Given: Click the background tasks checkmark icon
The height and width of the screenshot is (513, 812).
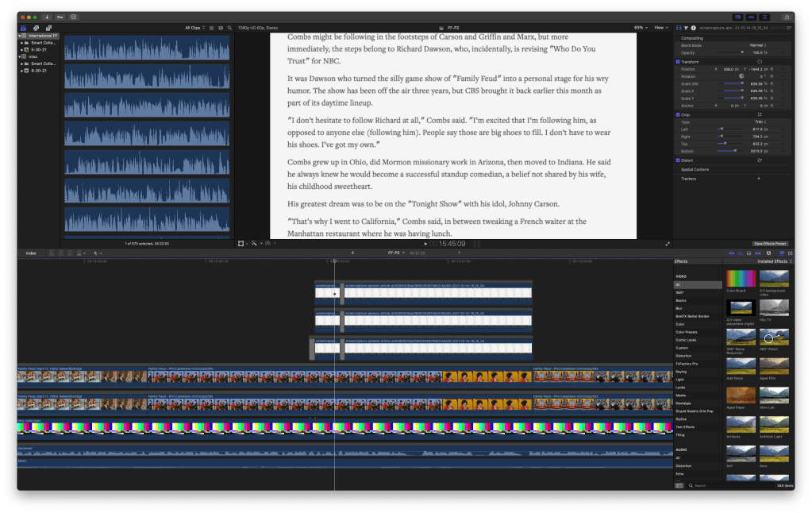Looking at the screenshot, I should click(x=74, y=16).
